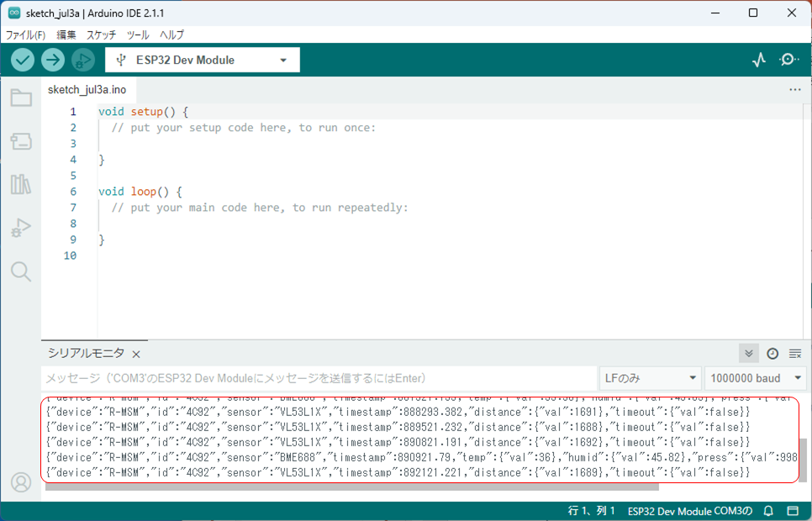Image resolution: width=812 pixels, height=521 pixels.
Task: Close the シリアルモニタ tab
Action: [x=136, y=355]
